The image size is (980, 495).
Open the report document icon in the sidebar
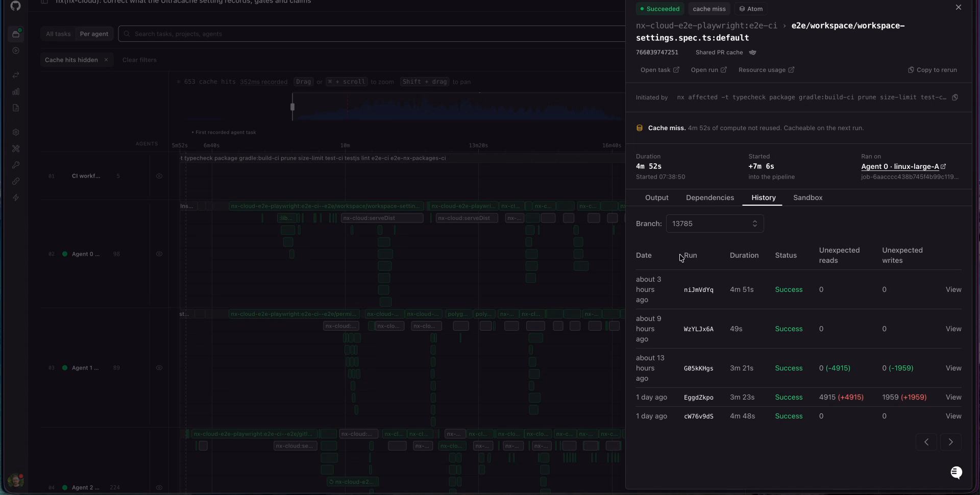pyautogui.click(x=16, y=108)
